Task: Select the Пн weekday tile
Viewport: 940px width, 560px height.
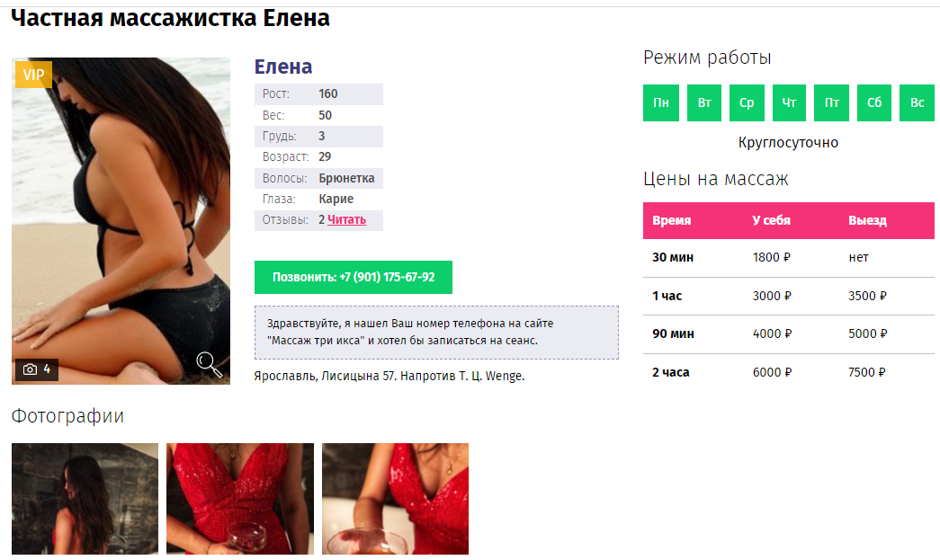Action: tap(660, 102)
